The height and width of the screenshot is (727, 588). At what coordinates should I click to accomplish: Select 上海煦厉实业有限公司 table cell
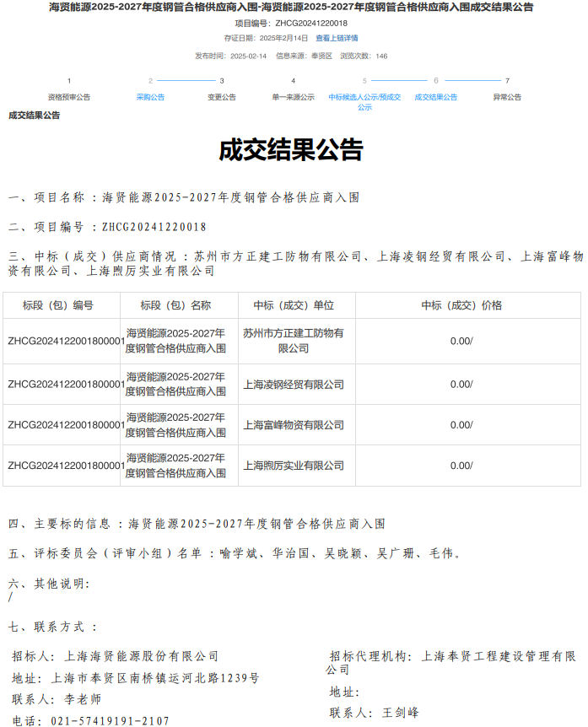(293, 466)
